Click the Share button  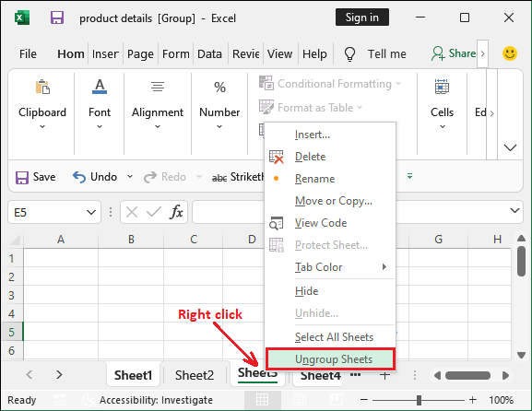[x=454, y=53]
